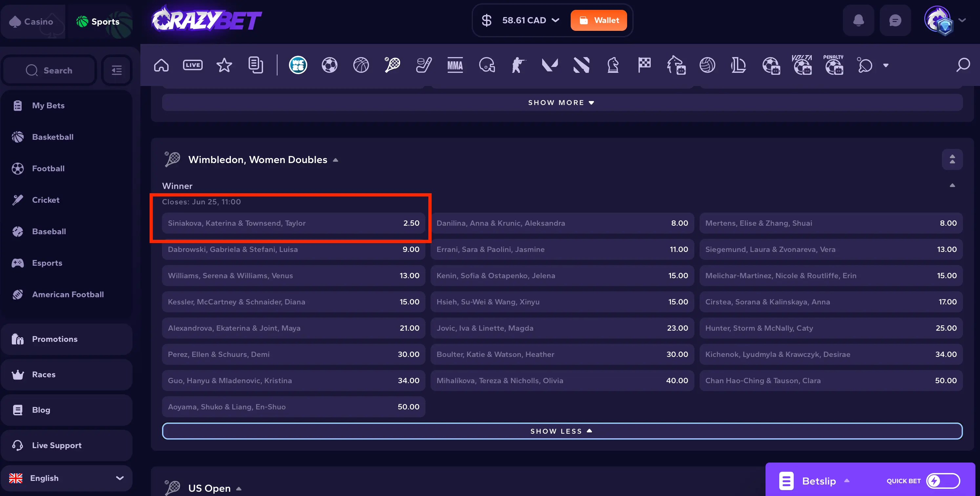This screenshot has width=980, height=496.
Task: Open Races in sidebar
Action: (67, 374)
